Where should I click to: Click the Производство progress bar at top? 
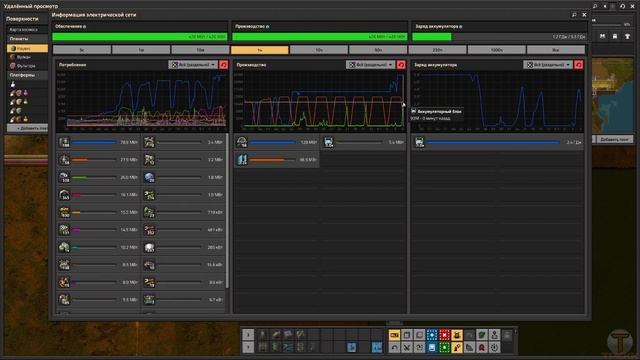(320, 37)
